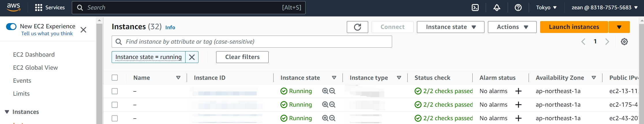
Task: Add alarm plus icon on the ec2-13-11 row
Action: tap(518, 91)
